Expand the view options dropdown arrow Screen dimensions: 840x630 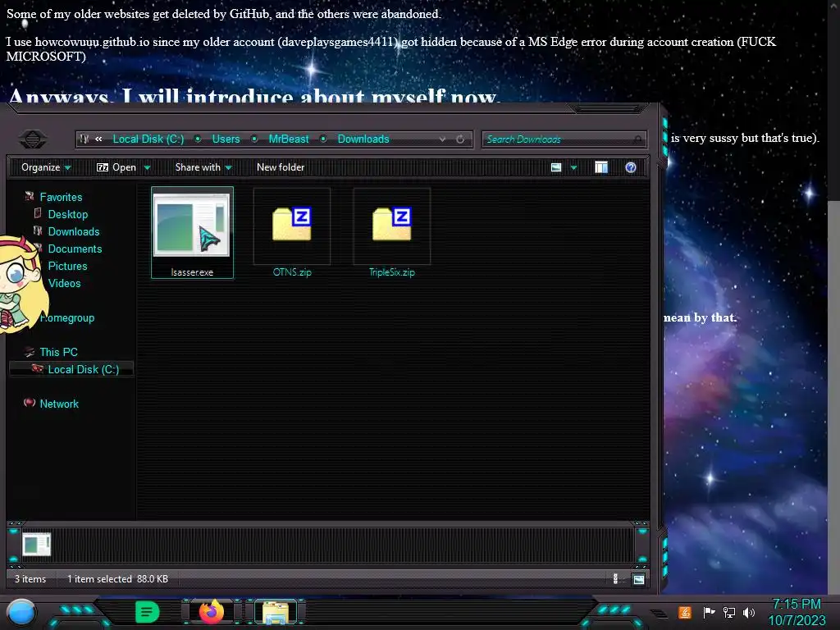[x=573, y=168]
